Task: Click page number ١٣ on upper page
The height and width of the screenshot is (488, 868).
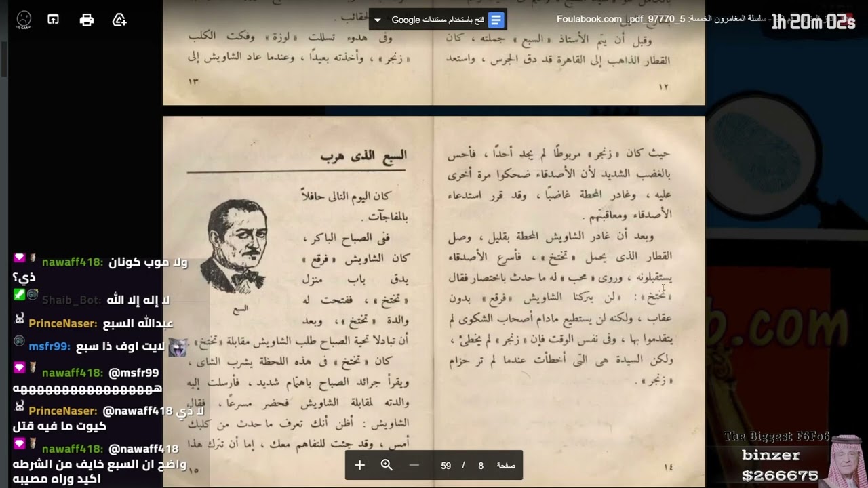Action: click(193, 81)
